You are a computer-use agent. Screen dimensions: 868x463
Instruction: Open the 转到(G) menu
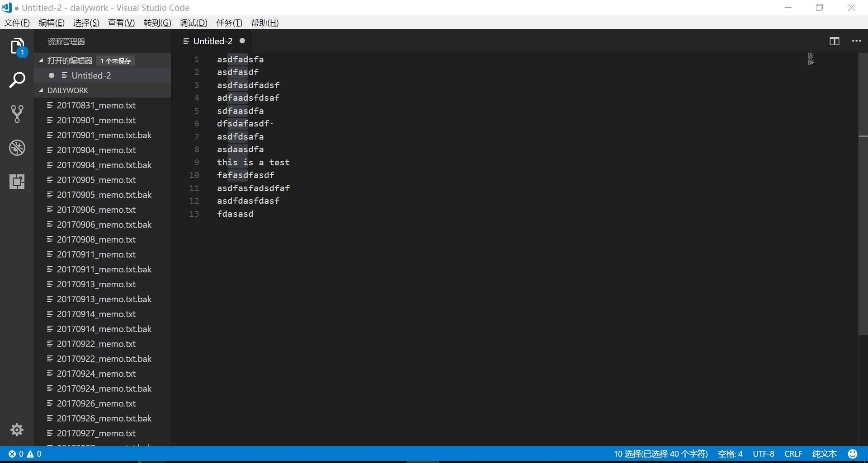[x=157, y=23]
